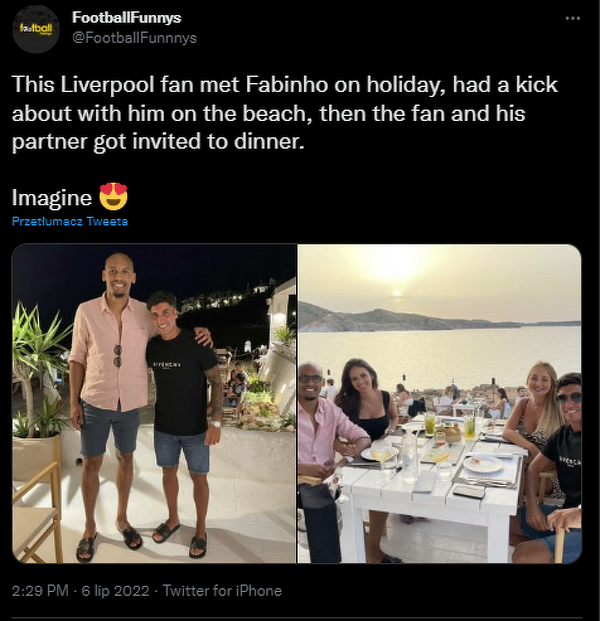
Task: Open the FootballFunnys profile avatar
Action: pos(36,29)
